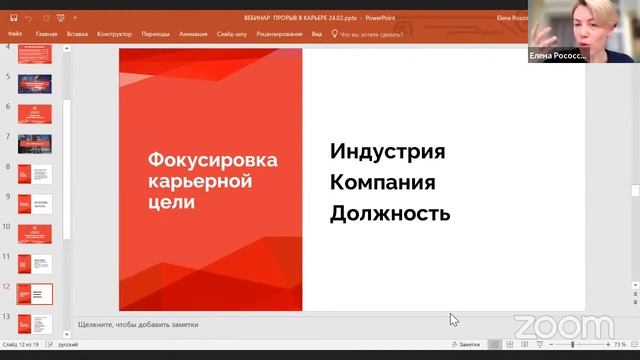Click 'Слайд 12 из 19' status indicator
Image resolution: width=640 pixels, height=360 pixels.
(21, 345)
